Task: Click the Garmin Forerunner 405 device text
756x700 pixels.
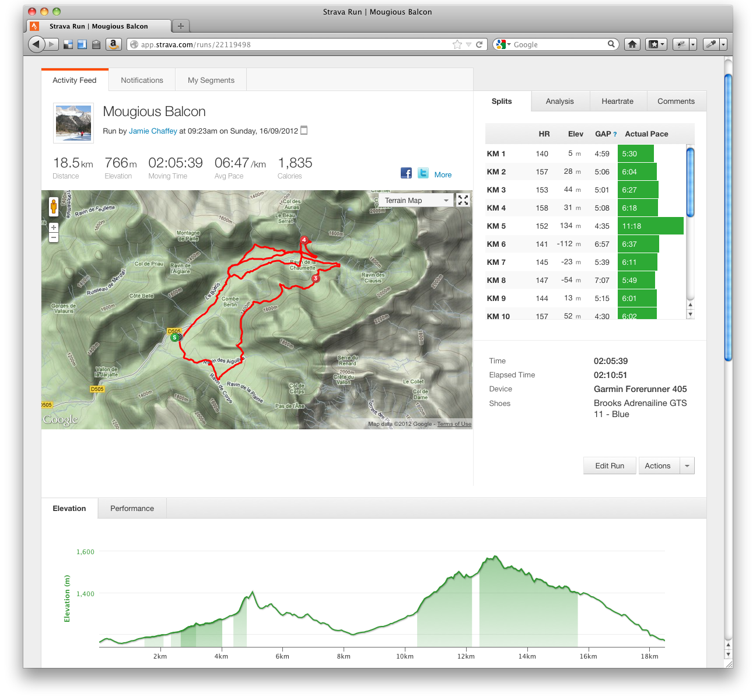Action: (640, 389)
